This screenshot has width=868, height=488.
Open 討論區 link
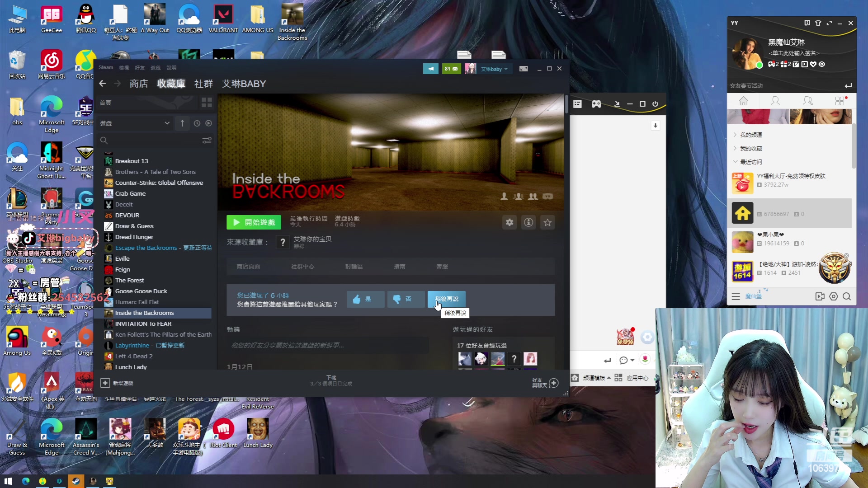pos(354,267)
